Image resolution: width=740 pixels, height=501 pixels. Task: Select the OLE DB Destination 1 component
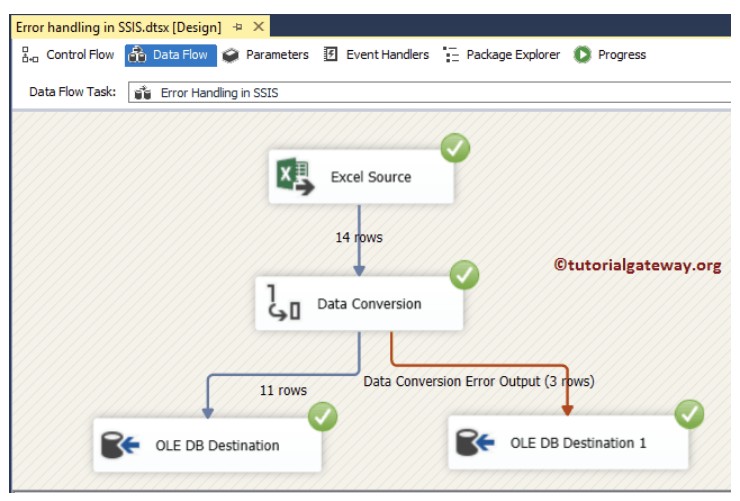[x=568, y=443]
